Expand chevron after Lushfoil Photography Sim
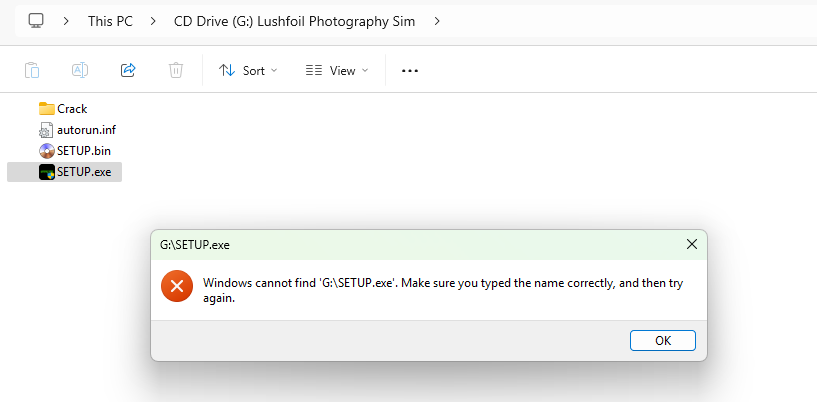 (437, 20)
